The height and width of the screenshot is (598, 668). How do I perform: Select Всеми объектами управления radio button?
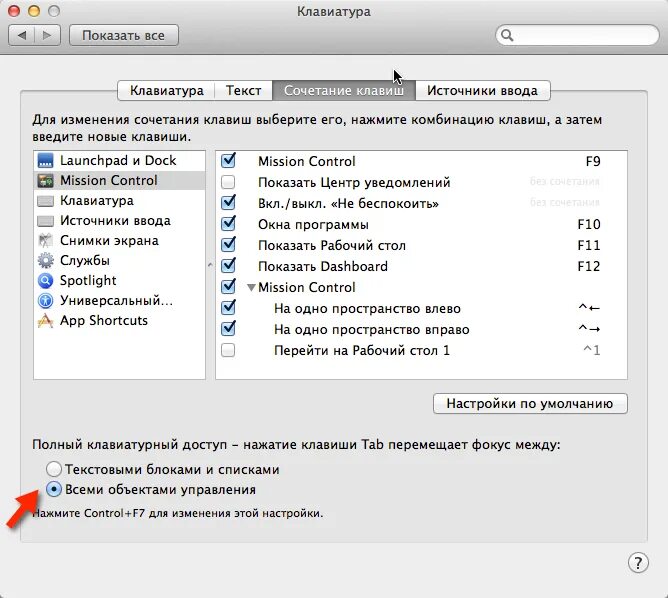[54, 489]
